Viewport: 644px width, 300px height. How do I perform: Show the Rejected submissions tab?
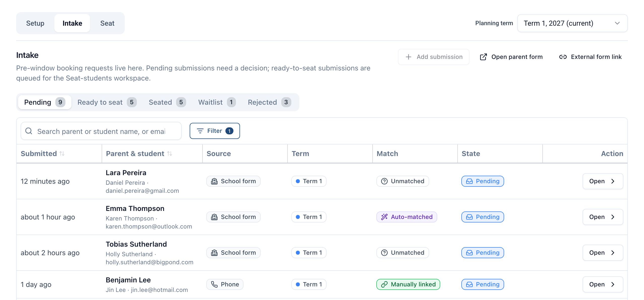tap(269, 102)
